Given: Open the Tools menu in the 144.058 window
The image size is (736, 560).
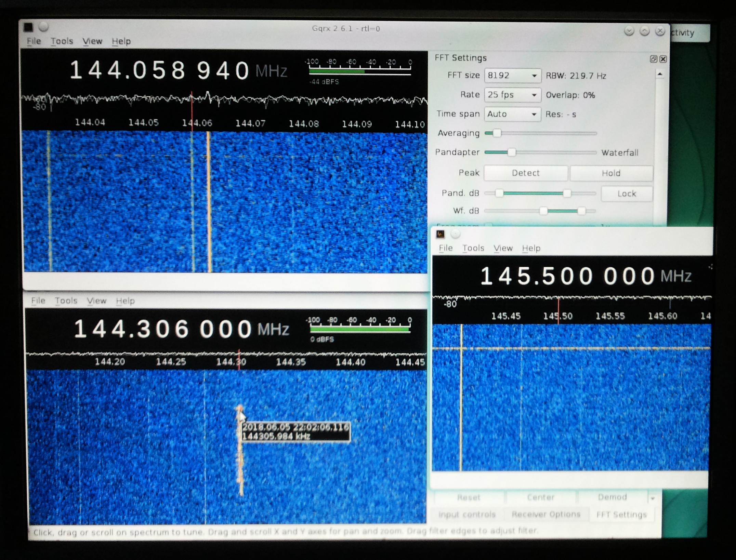Looking at the screenshot, I should tap(62, 41).
